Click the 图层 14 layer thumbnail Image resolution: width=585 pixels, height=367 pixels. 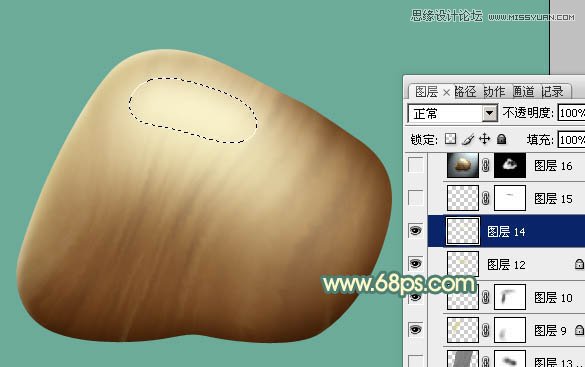coord(463,231)
